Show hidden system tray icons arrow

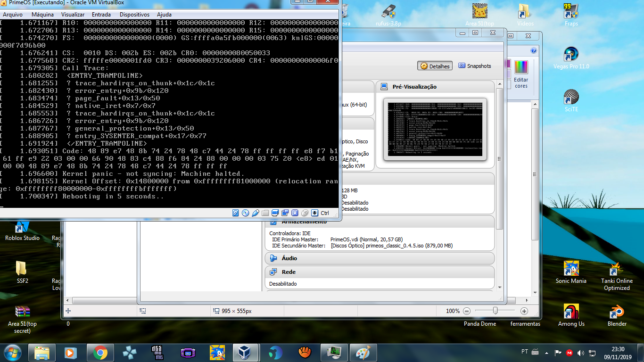coord(547,353)
